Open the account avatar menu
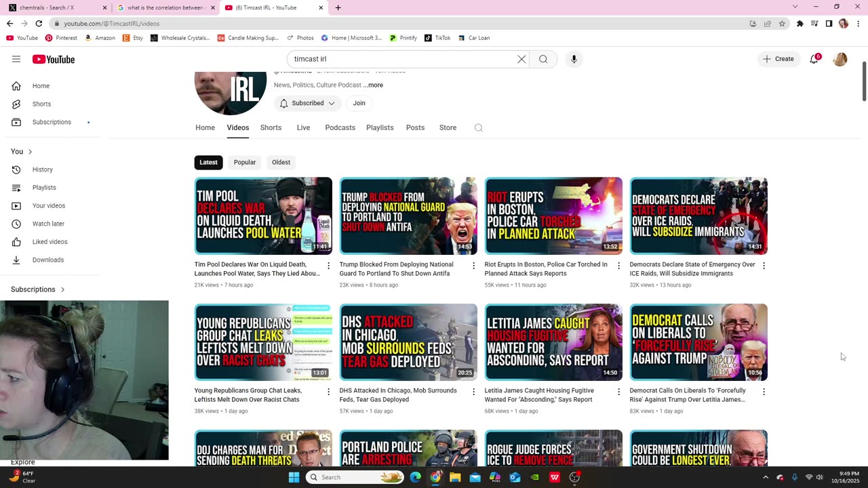The width and height of the screenshot is (868, 488). point(840,59)
